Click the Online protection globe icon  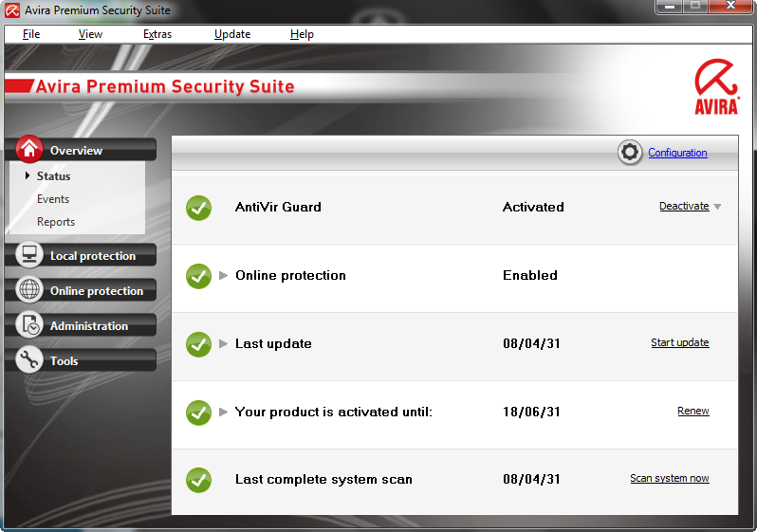[x=29, y=289]
